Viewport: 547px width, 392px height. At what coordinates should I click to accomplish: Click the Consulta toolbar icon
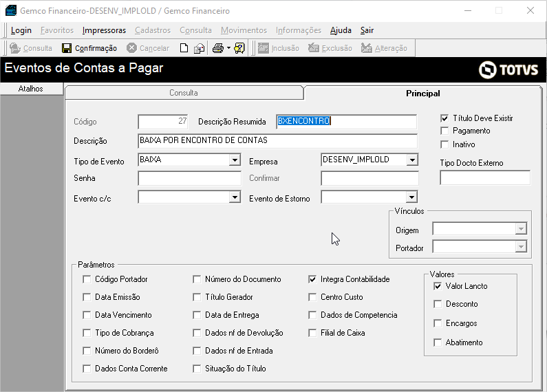pyautogui.click(x=15, y=48)
